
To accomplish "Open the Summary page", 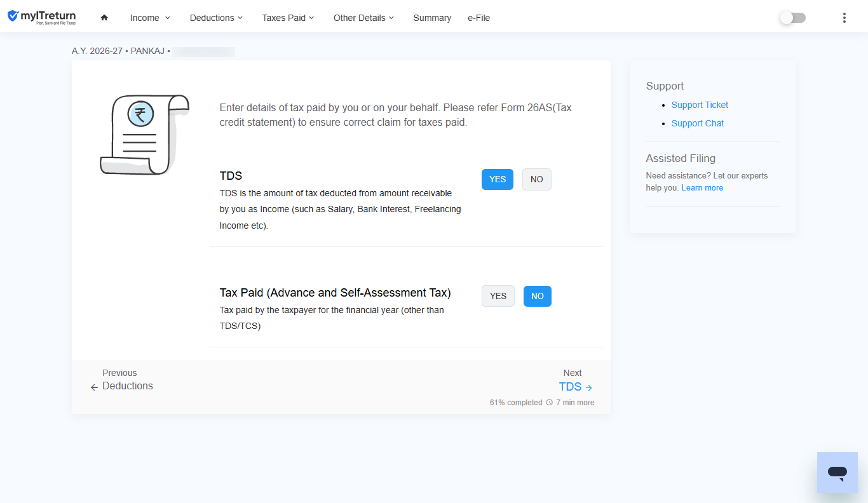I will [x=432, y=18].
